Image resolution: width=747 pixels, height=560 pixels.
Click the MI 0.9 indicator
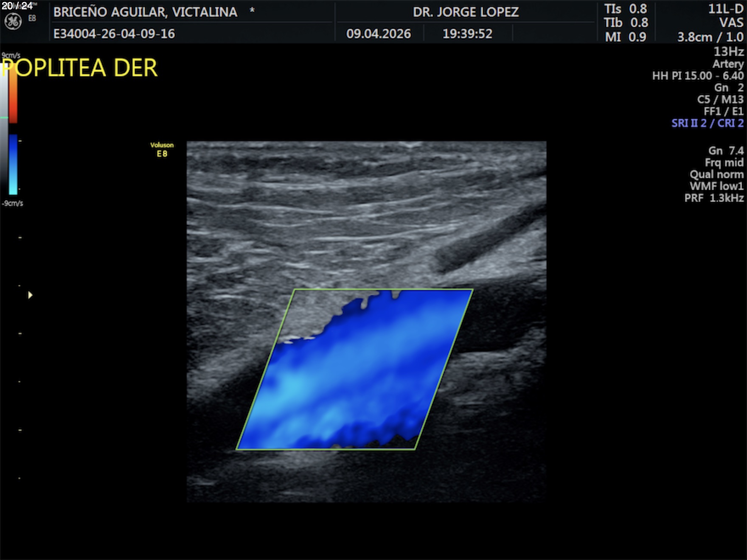625,37
